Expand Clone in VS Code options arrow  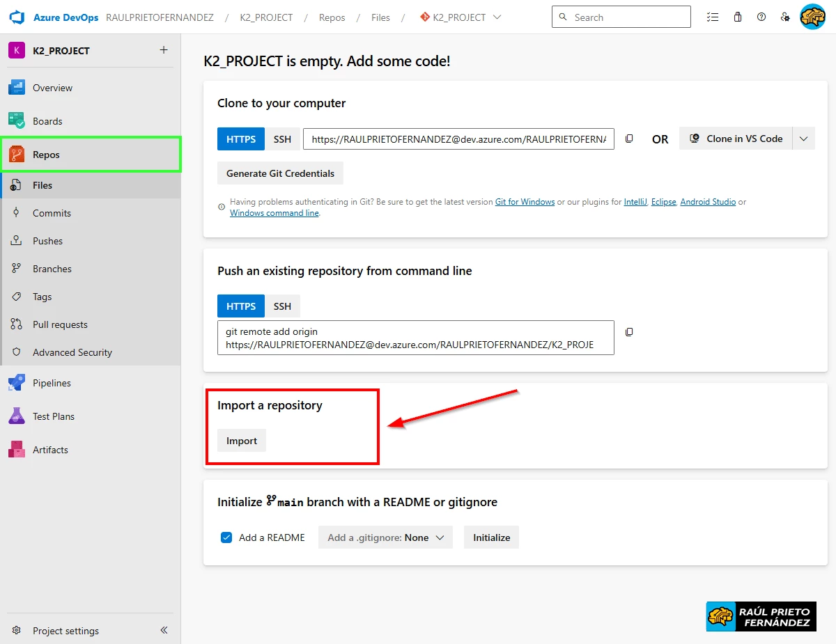pos(803,138)
